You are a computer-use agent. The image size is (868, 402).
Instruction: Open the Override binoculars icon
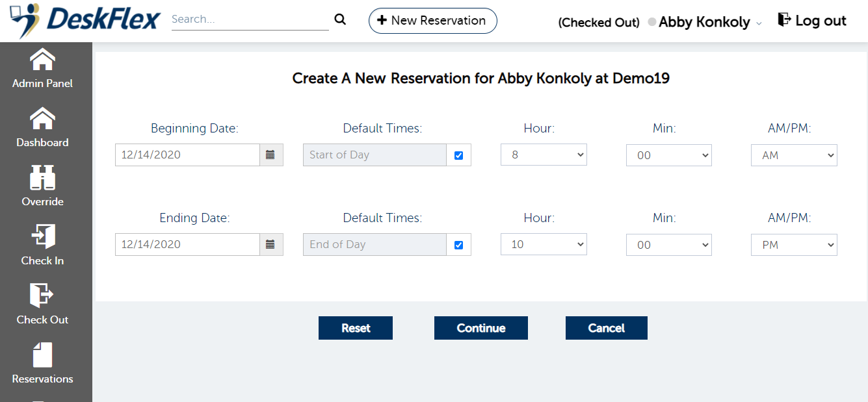coord(42,178)
